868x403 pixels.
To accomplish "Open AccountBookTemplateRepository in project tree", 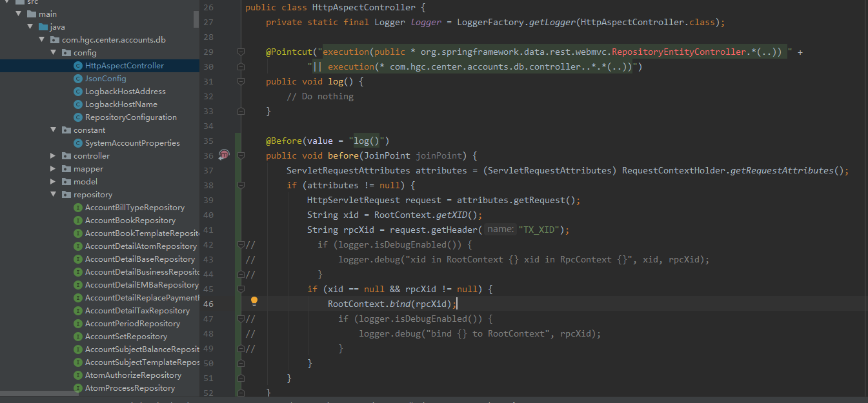I will tap(142, 233).
